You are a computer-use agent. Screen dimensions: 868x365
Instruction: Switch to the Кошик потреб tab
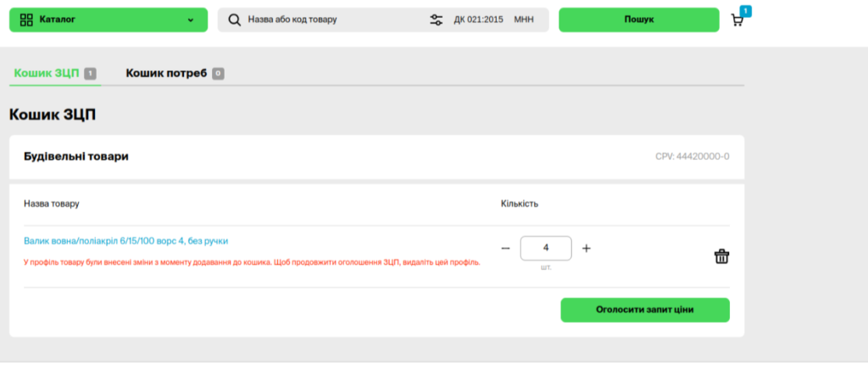[166, 74]
